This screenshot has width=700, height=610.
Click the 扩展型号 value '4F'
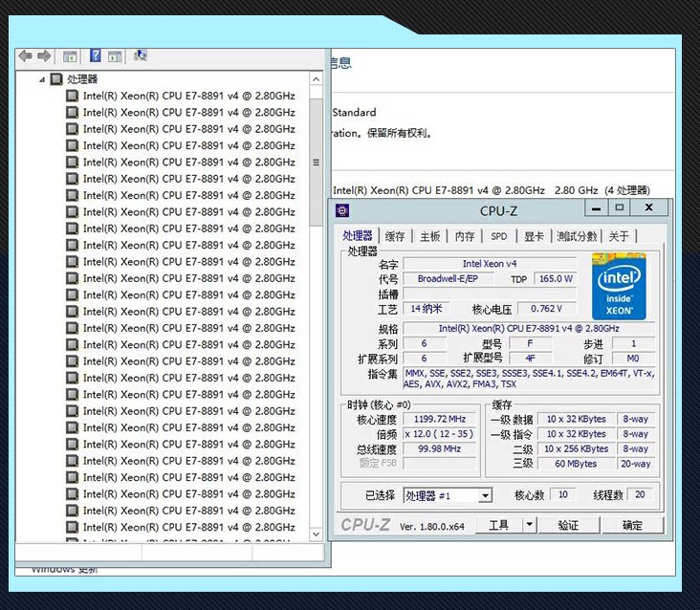click(x=530, y=358)
